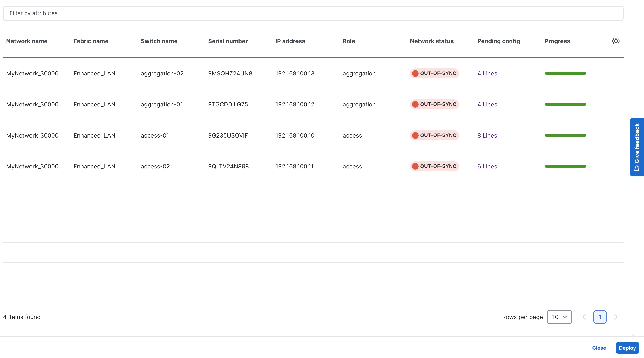Click the progress bar for access-02

click(x=565, y=166)
